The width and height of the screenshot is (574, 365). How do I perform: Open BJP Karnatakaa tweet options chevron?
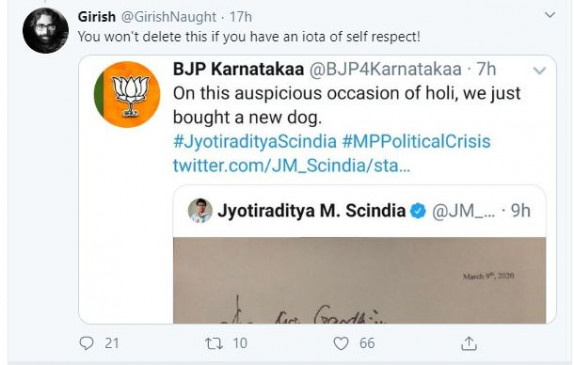coord(539,70)
